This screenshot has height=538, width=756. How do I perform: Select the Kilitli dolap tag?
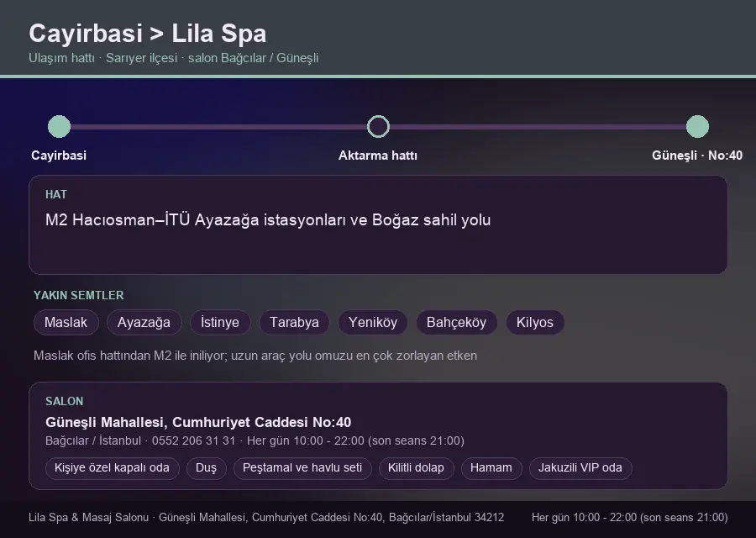pos(416,468)
